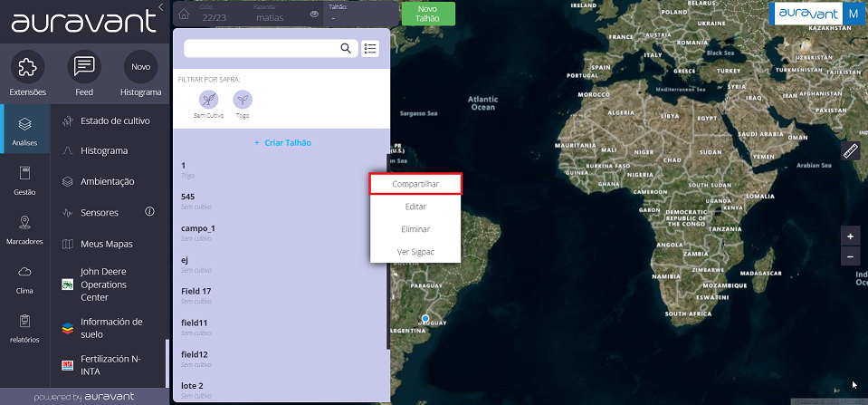
Task: Choose Compartilhar in context menu
Action: [x=415, y=184]
